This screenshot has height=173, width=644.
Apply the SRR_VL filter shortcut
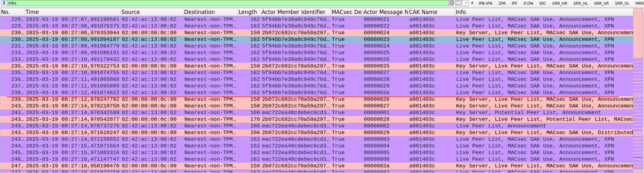(x=622, y=3)
